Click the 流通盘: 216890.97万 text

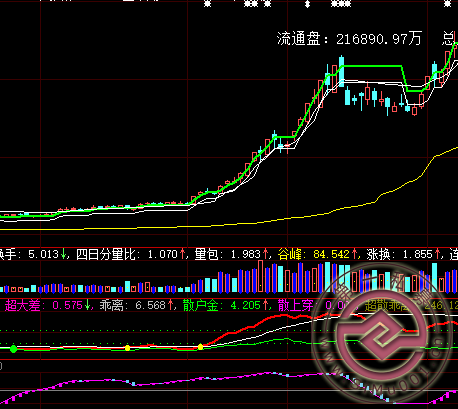click(x=349, y=39)
